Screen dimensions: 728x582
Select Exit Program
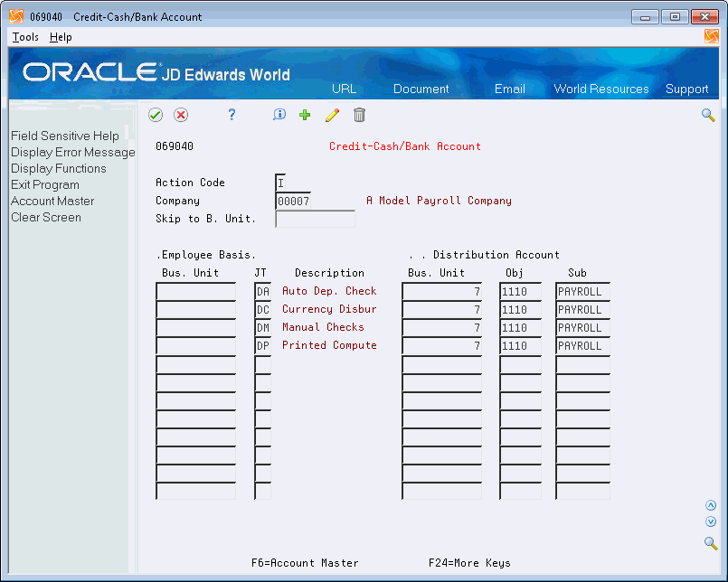(45, 184)
